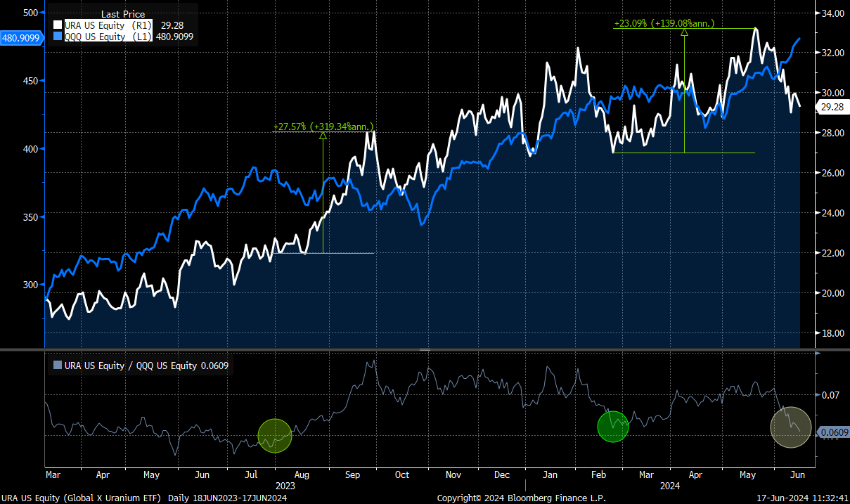Select the URA US Equity (R1) legend entry

(108, 25)
